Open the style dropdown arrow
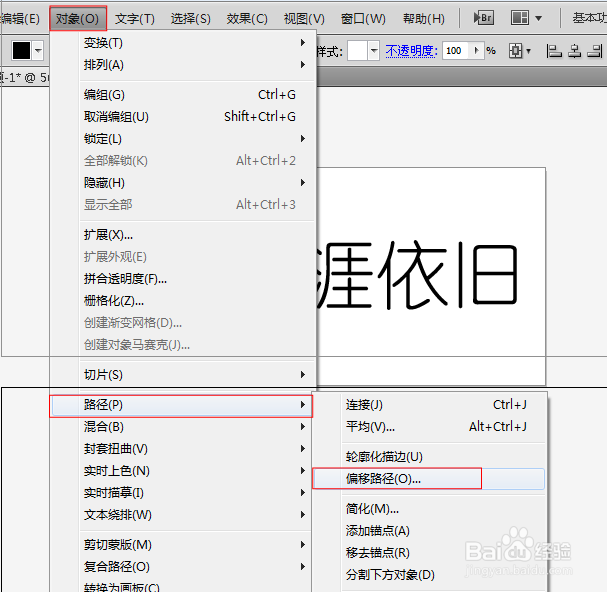Viewport: 607px width, 592px height. tap(374, 51)
